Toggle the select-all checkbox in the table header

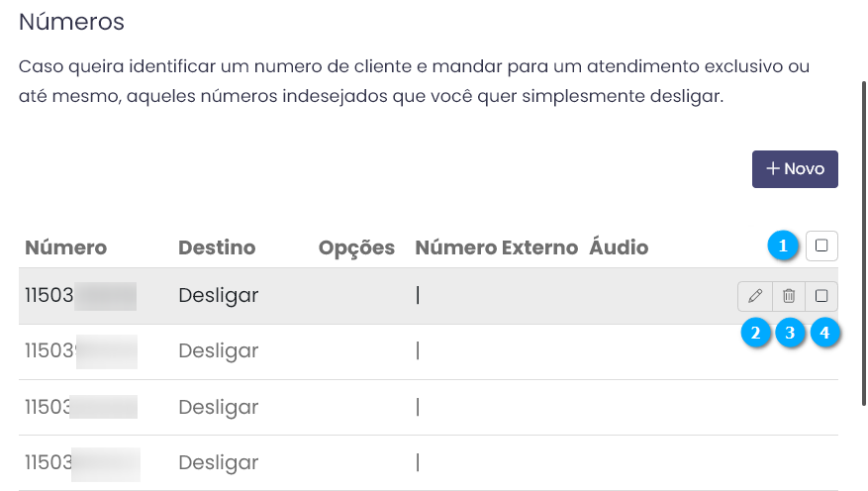pyautogui.click(x=821, y=245)
